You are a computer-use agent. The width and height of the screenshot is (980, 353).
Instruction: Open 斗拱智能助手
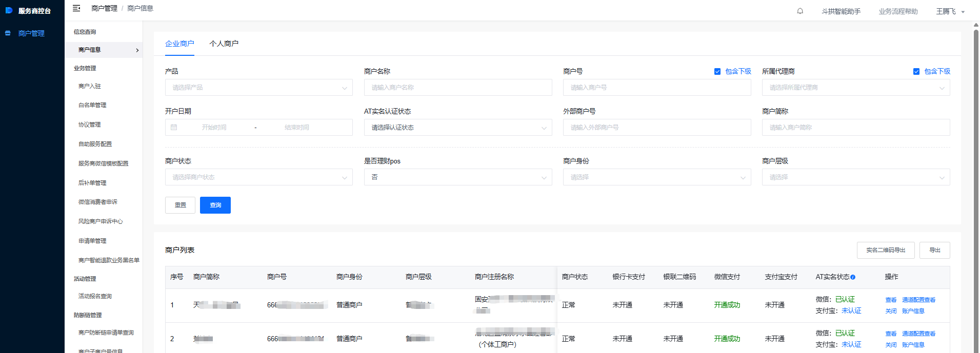pos(841,11)
